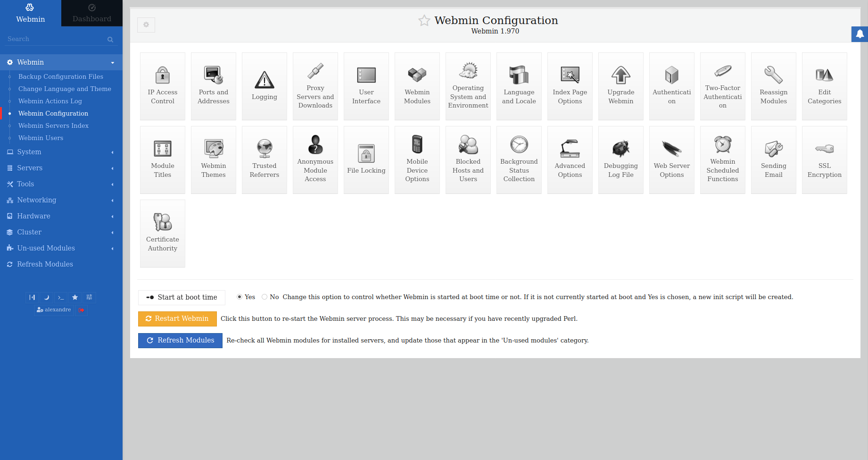
Task: Open the IP Access Control padlock icon
Action: pos(162,75)
